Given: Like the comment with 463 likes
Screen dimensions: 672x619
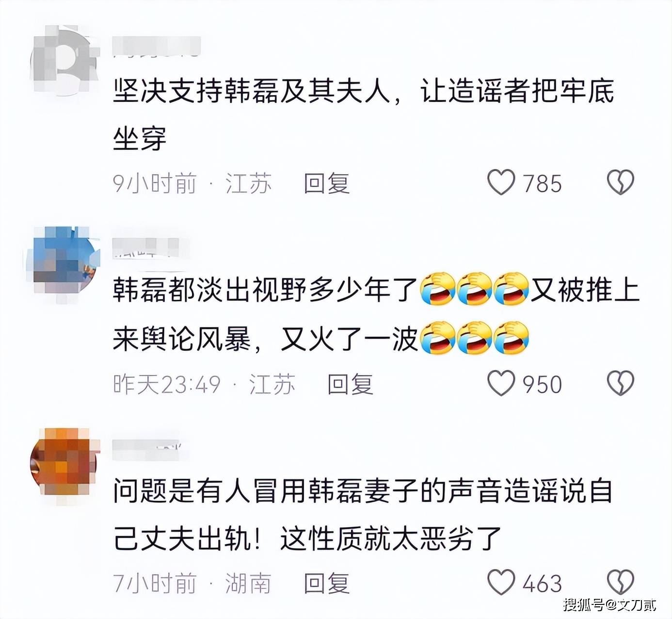Looking at the screenshot, I should tap(501, 582).
